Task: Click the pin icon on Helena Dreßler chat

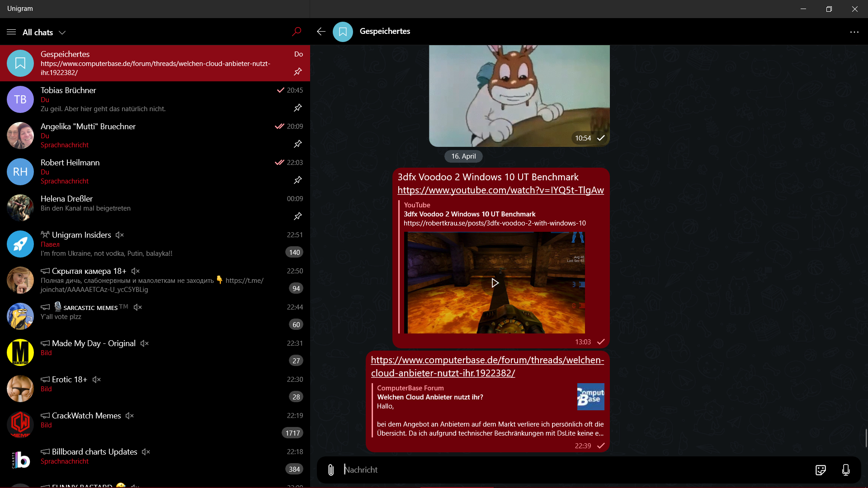Action: pyautogui.click(x=297, y=216)
